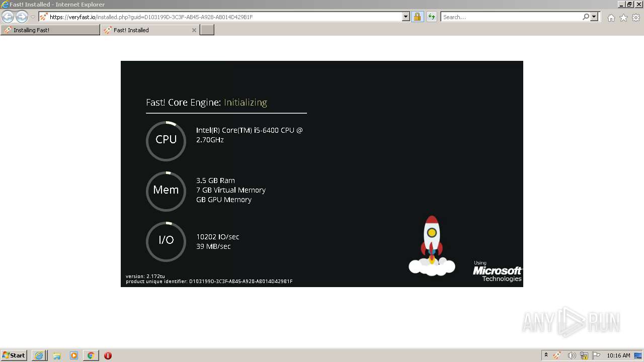Click the 7 GB Virtual Memory line

click(231, 190)
